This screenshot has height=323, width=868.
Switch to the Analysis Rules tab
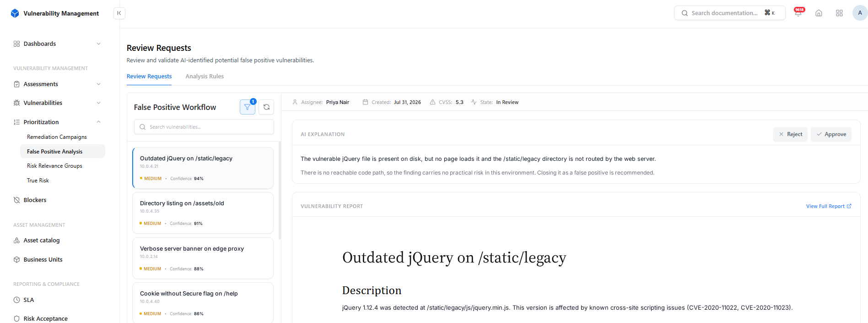pyautogui.click(x=205, y=77)
